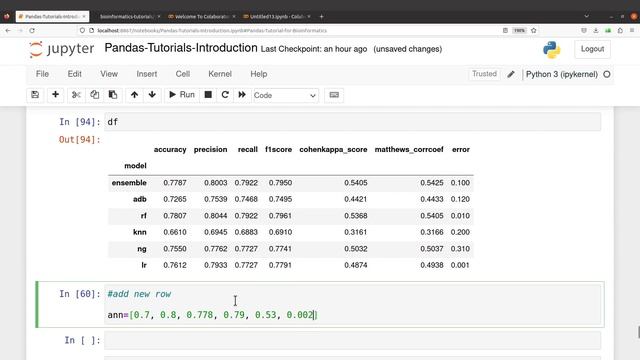640x360 pixels.
Task: Click the lr error value 0.001
Action: click(x=460, y=265)
